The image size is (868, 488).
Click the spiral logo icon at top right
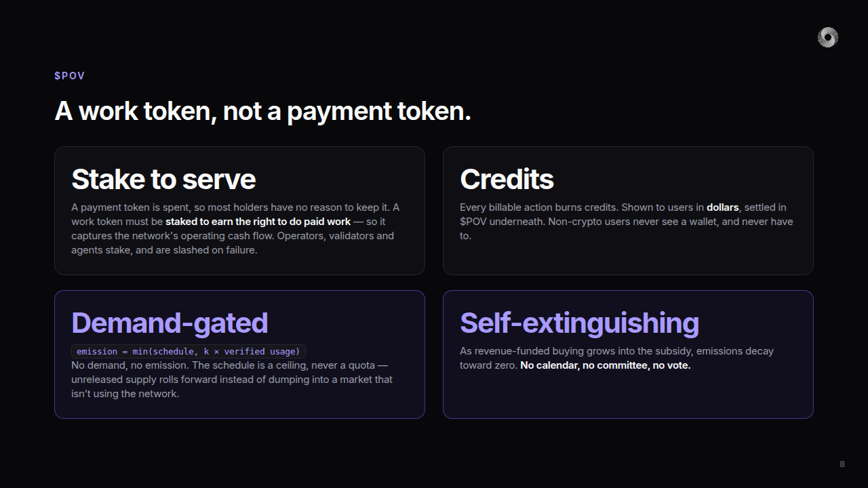pyautogui.click(x=827, y=37)
